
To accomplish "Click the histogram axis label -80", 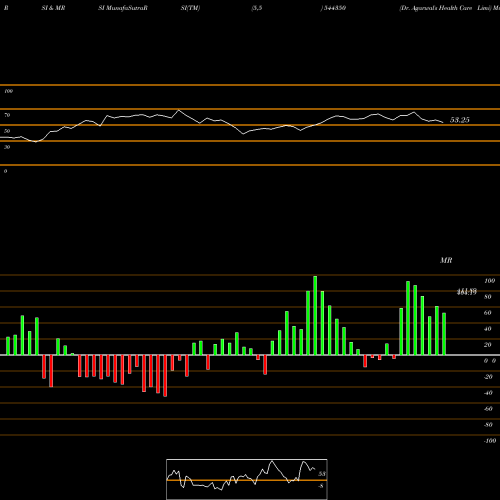I will pos(488,425).
